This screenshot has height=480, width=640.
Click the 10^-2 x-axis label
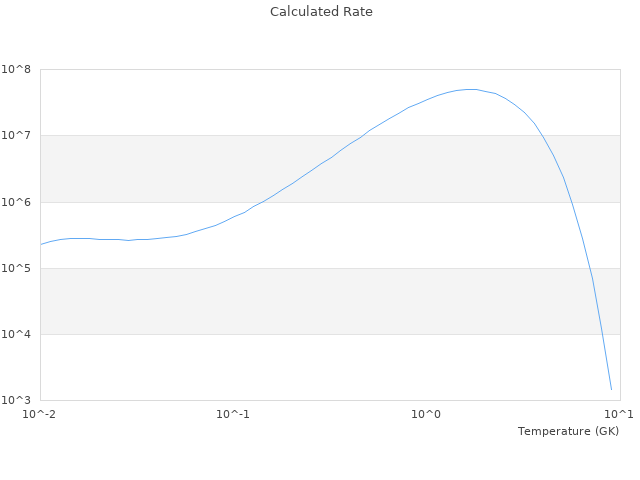click(40, 414)
